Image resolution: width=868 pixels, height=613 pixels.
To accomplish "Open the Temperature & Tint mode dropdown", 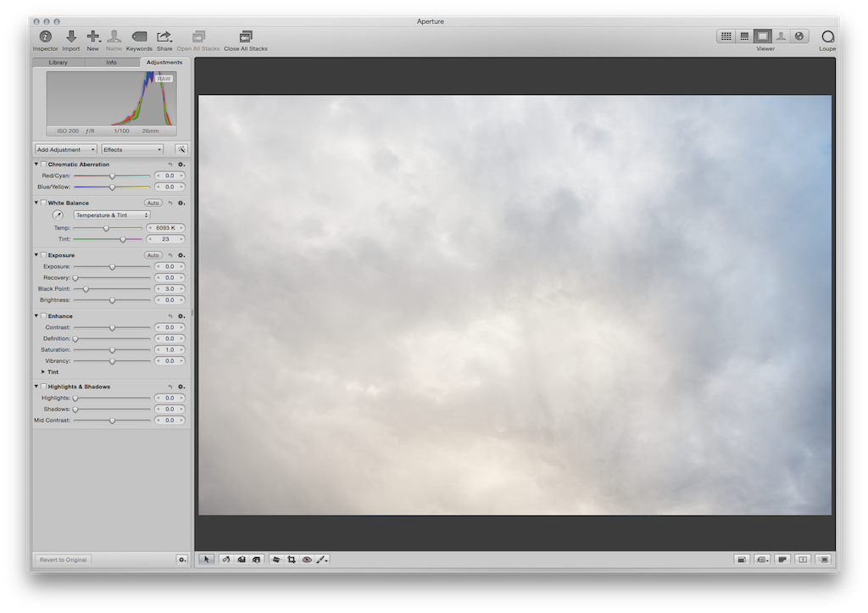I will pyautogui.click(x=112, y=215).
